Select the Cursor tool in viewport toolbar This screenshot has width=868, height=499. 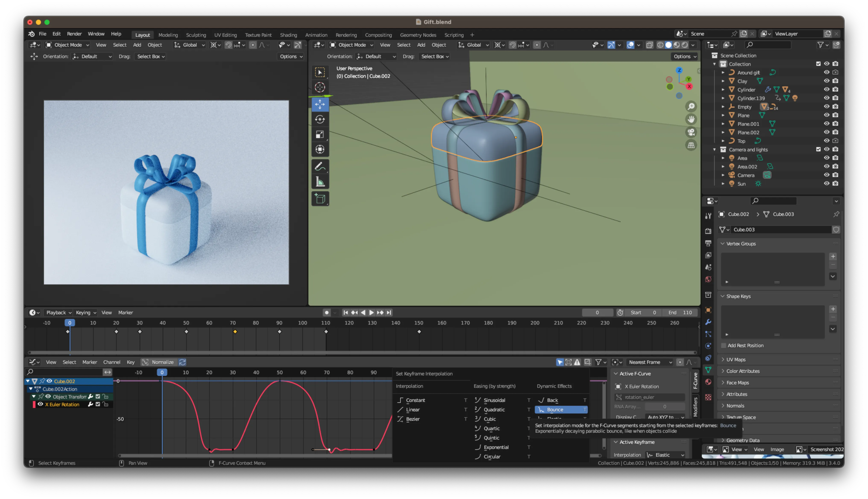(x=320, y=87)
